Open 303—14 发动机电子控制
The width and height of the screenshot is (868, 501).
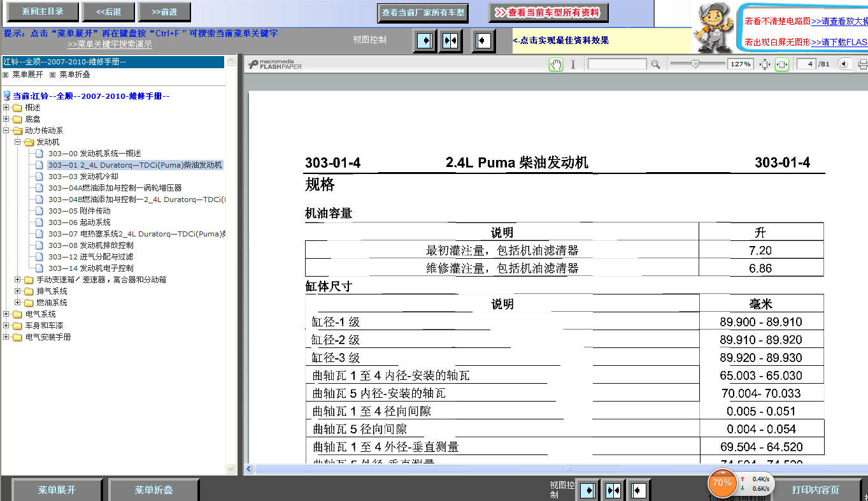(91, 268)
